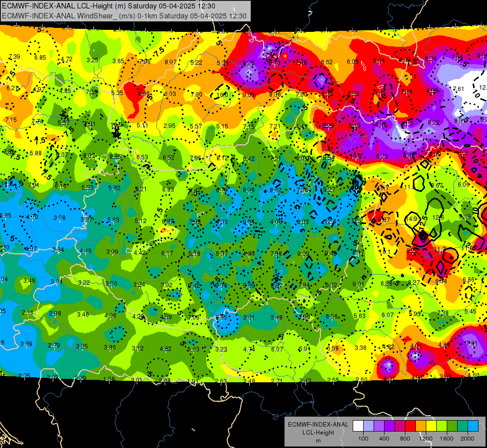Click the wind shear value "5.12"
The height and width of the screenshot is (448, 487).
[141, 221]
